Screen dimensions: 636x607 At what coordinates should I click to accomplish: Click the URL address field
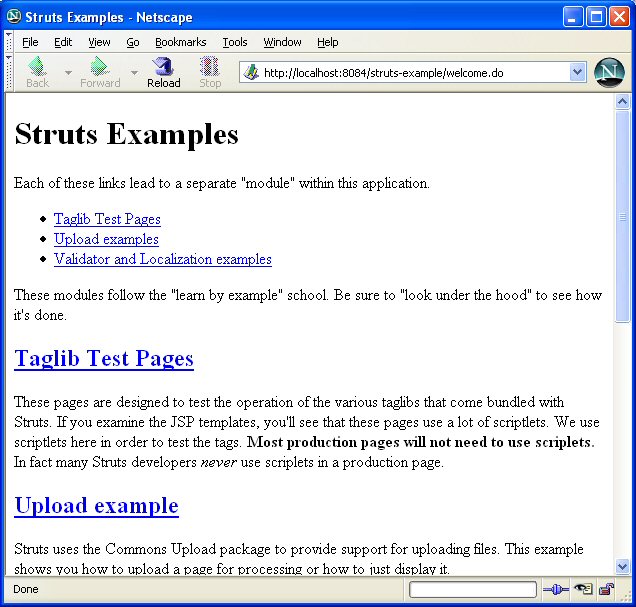[x=414, y=73]
